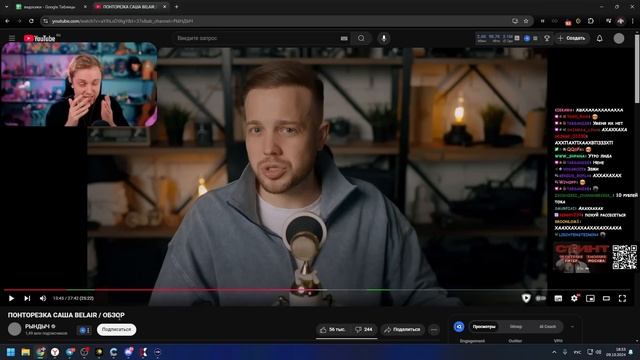Skip to the next video

[27, 298]
